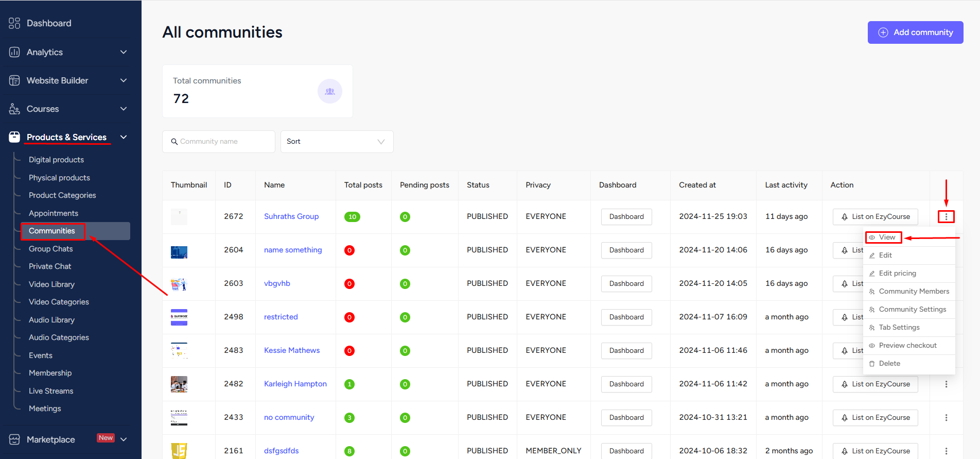Click total posts badge for Karleigh Hampton

(x=349, y=384)
